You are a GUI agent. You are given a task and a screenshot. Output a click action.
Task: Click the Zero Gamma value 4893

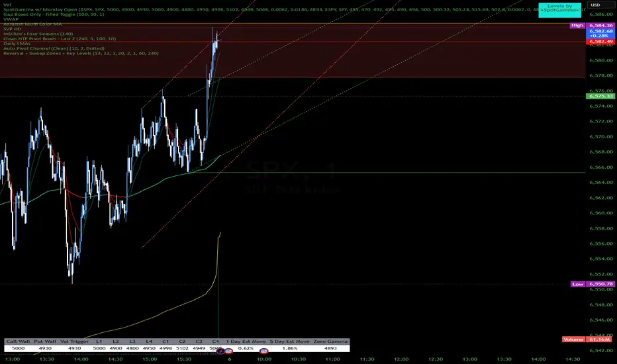tap(330, 348)
